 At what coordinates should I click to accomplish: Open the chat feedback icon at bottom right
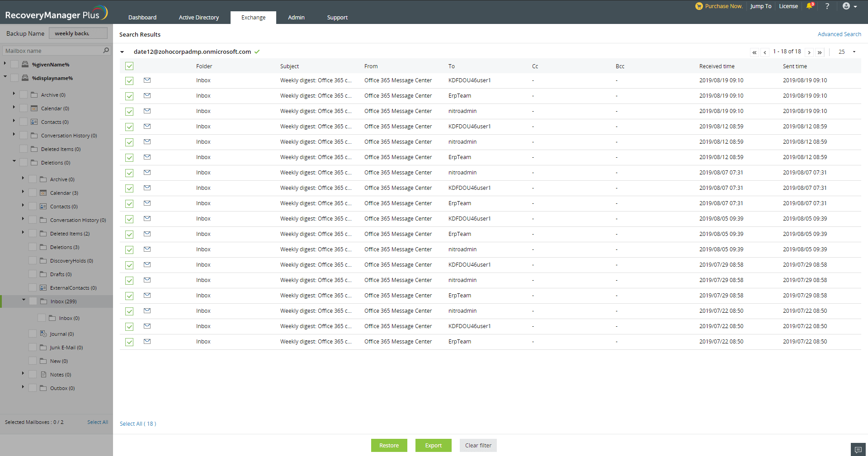pos(858,450)
